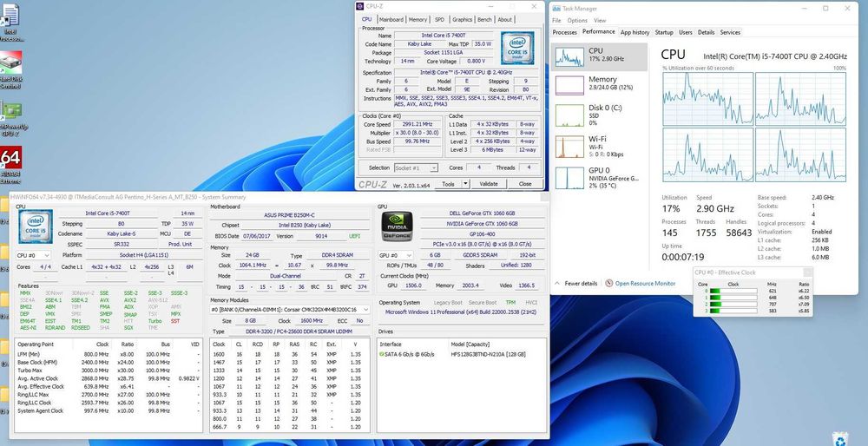The image size is (868, 446).
Task: Select the Wi-Fi graph thumbnail in Task Manager
Action: [569, 147]
